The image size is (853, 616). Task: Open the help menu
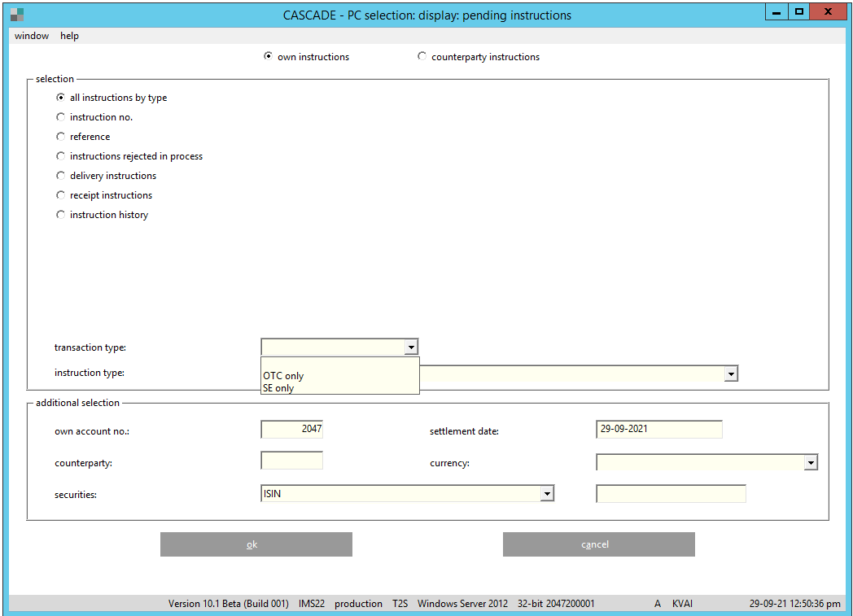coord(69,36)
